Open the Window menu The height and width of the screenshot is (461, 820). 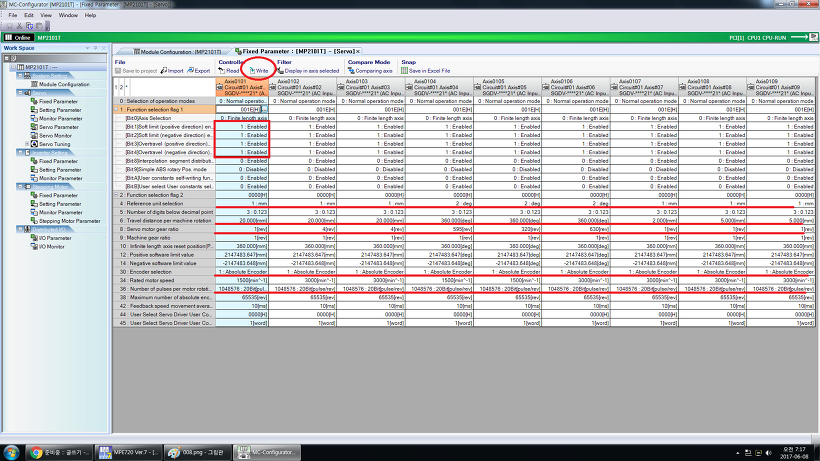[68, 15]
